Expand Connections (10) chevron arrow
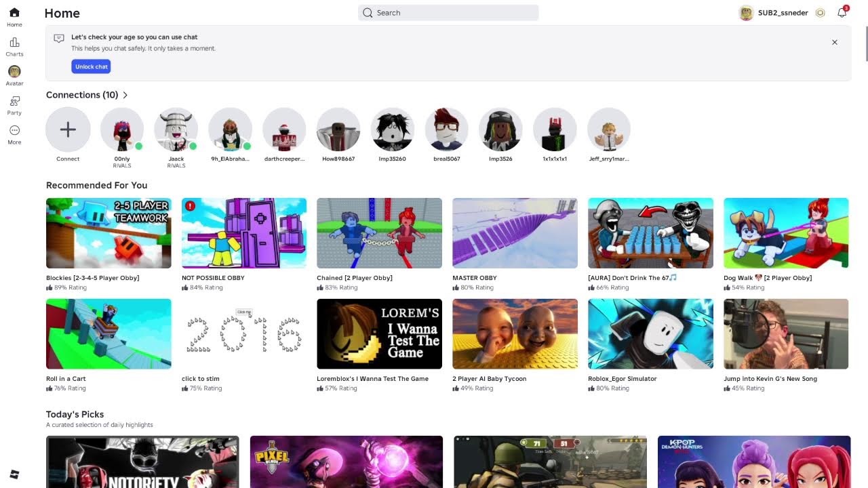 tap(125, 95)
